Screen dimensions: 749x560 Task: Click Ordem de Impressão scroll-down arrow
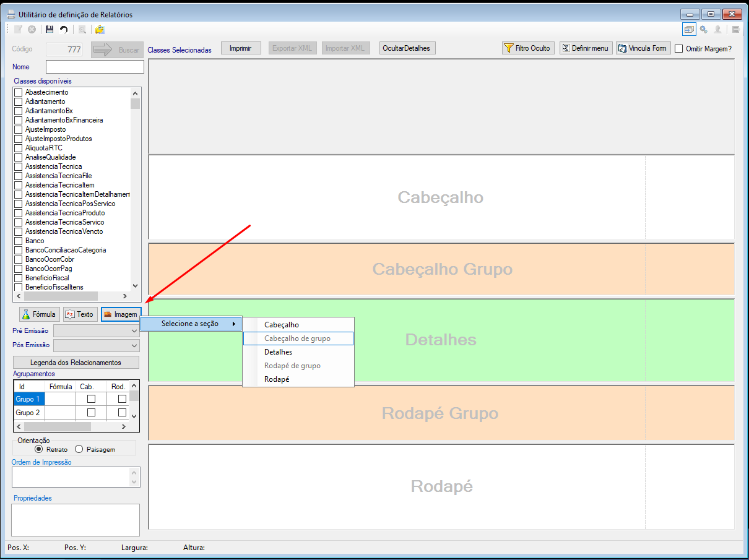click(134, 481)
